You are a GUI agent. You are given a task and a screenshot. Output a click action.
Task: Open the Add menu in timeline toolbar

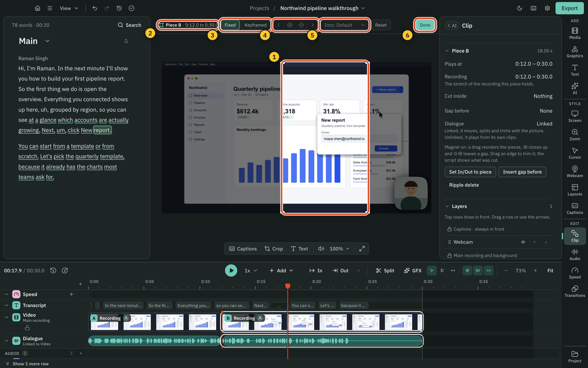pos(281,270)
